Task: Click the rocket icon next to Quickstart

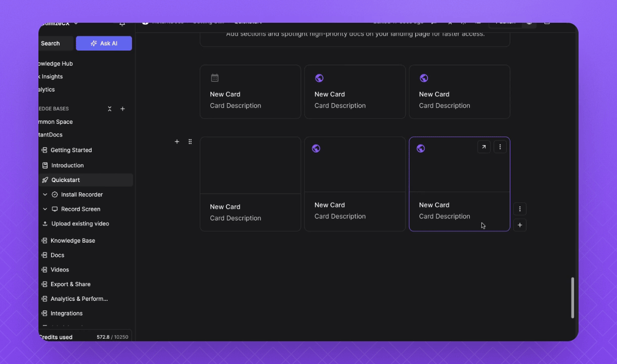Action: coord(45,180)
